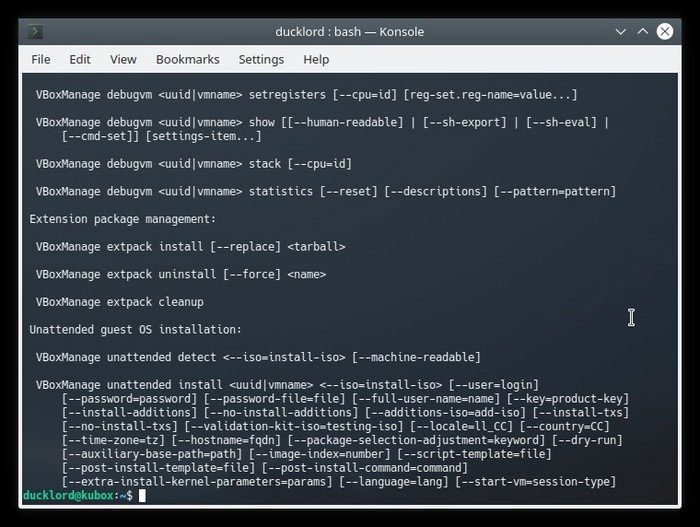Open the Help menu
Image resolution: width=700 pixels, height=527 pixels.
click(316, 59)
